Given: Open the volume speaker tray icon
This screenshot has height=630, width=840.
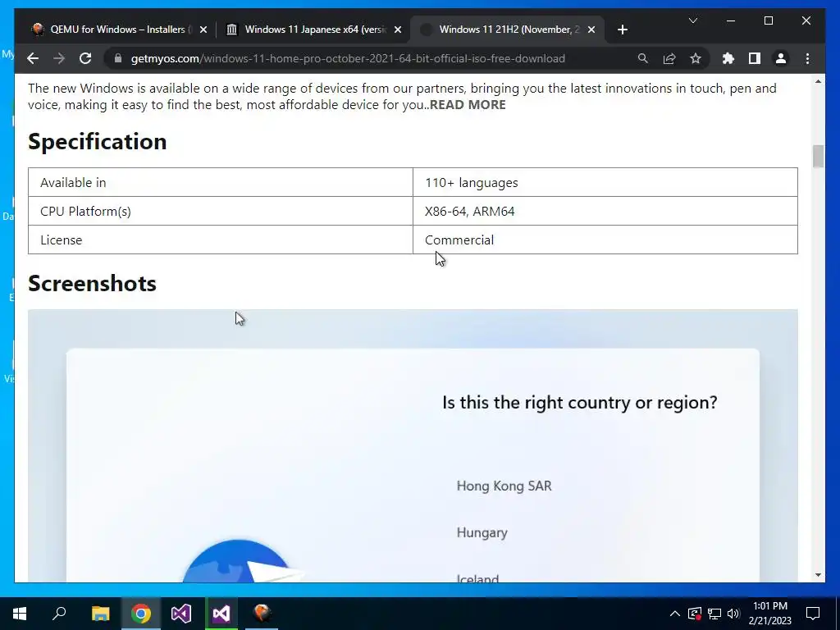Looking at the screenshot, I should pos(733,614).
